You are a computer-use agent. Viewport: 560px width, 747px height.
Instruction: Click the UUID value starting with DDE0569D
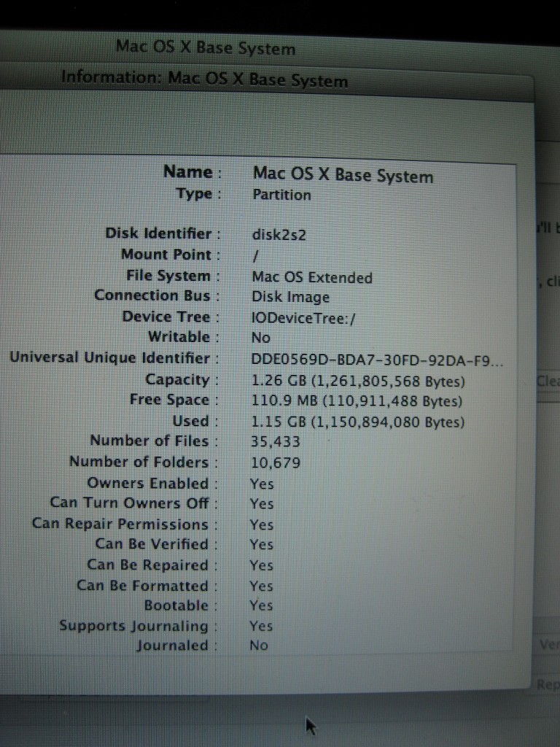[x=377, y=360]
